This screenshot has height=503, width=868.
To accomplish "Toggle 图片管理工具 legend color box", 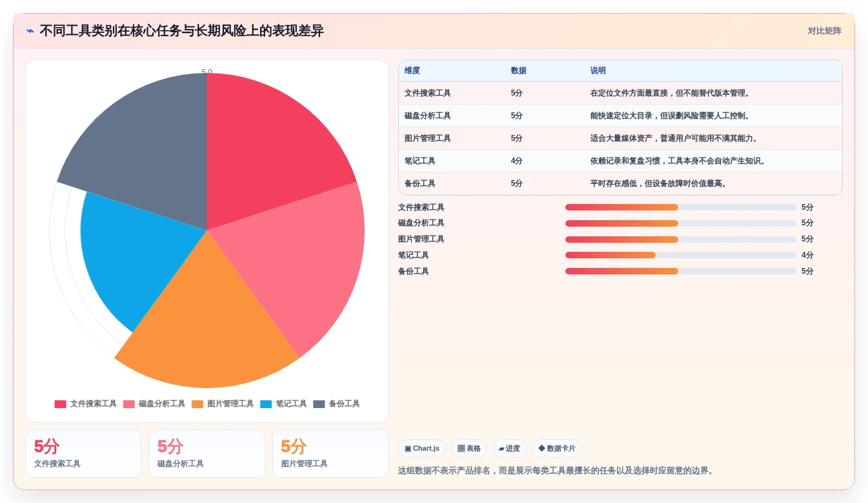I will tap(197, 404).
